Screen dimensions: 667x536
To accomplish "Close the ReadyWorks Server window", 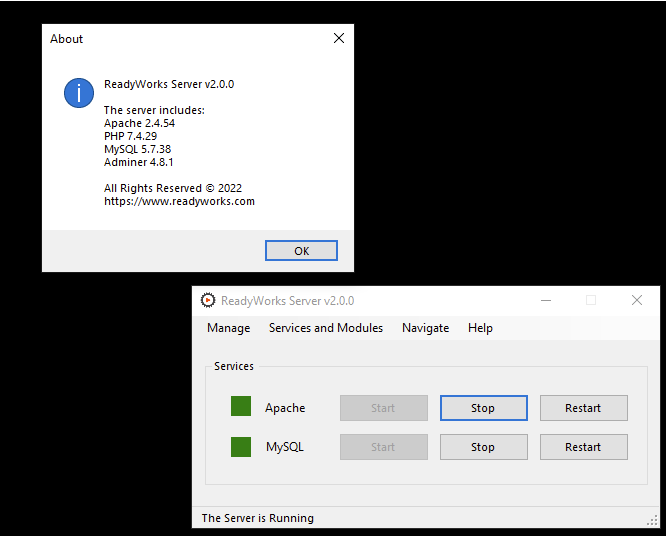I will click(637, 300).
